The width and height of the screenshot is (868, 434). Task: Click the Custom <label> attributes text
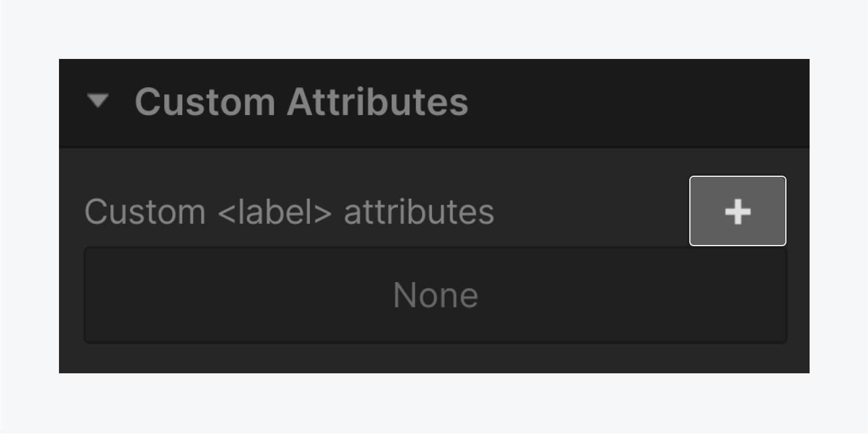(289, 211)
